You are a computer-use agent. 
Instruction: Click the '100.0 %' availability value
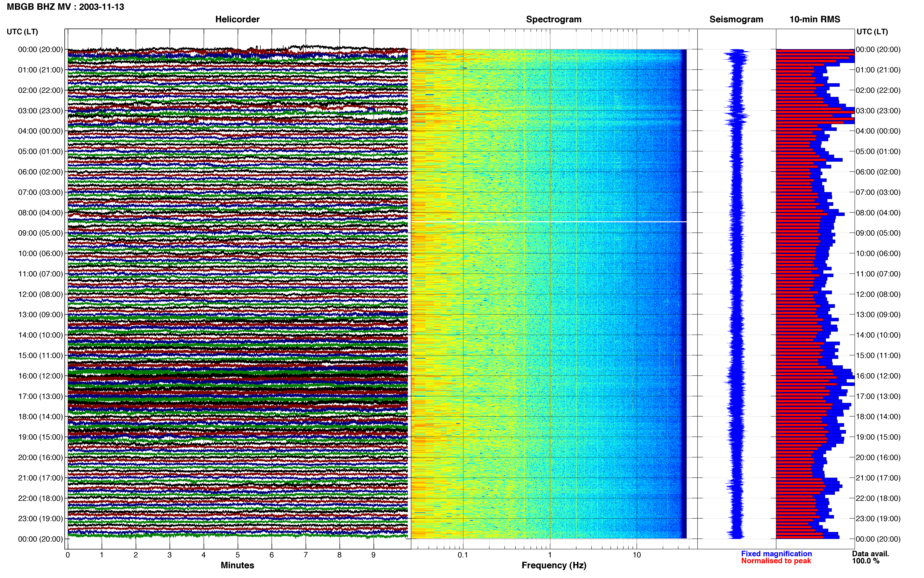coord(865,561)
